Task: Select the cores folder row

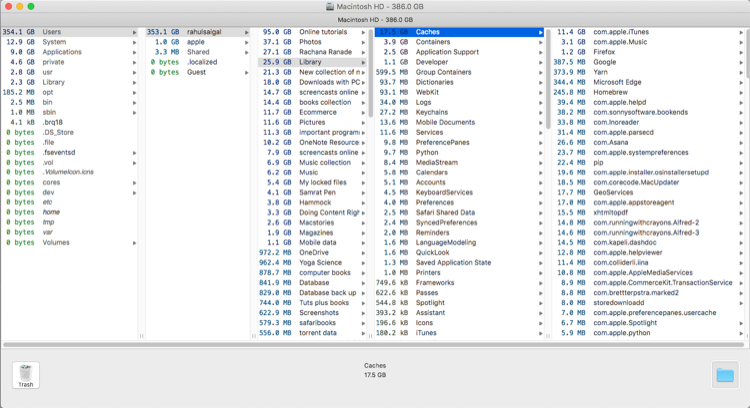Action: click(x=69, y=183)
